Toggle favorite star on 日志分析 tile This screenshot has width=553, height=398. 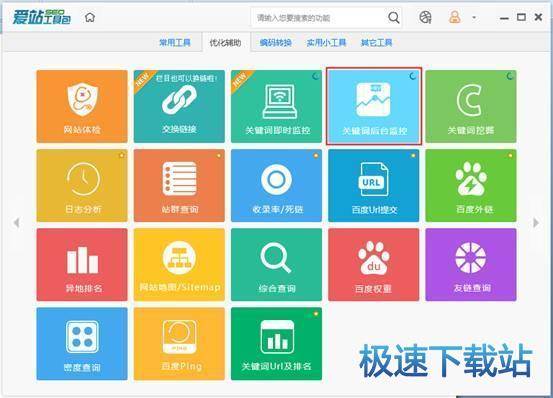click(122, 155)
